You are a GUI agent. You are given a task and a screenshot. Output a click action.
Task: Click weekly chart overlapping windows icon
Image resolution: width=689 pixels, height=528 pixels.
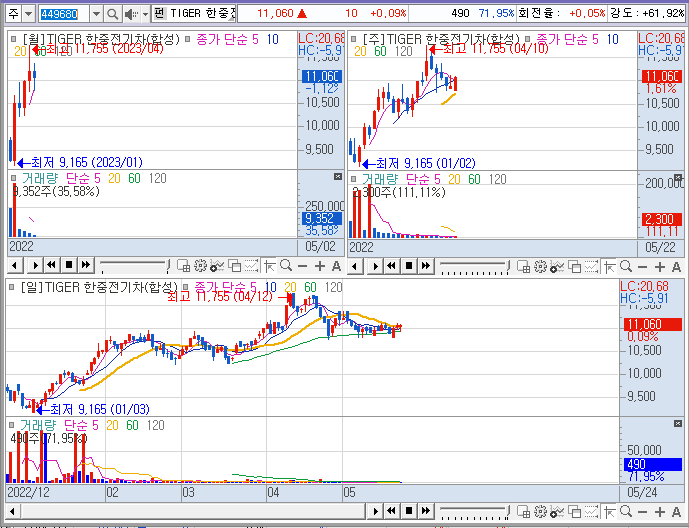575,266
